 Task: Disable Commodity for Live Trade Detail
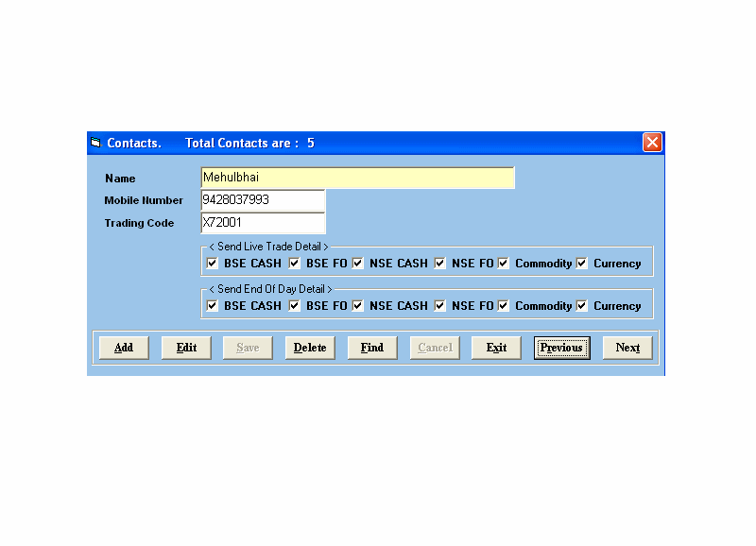point(504,264)
